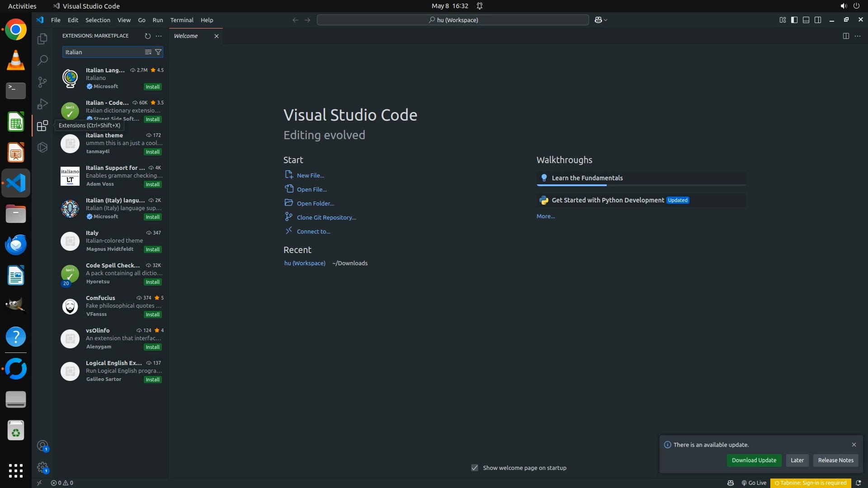Open the Terminal menu
Viewport: 868px width, 488px height.
tap(182, 20)
